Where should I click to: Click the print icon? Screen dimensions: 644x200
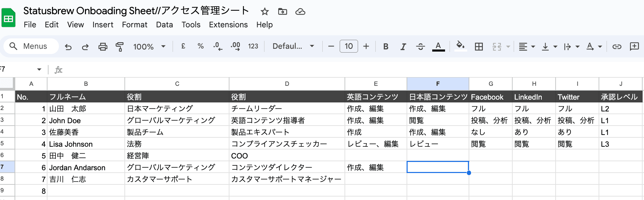103,47
